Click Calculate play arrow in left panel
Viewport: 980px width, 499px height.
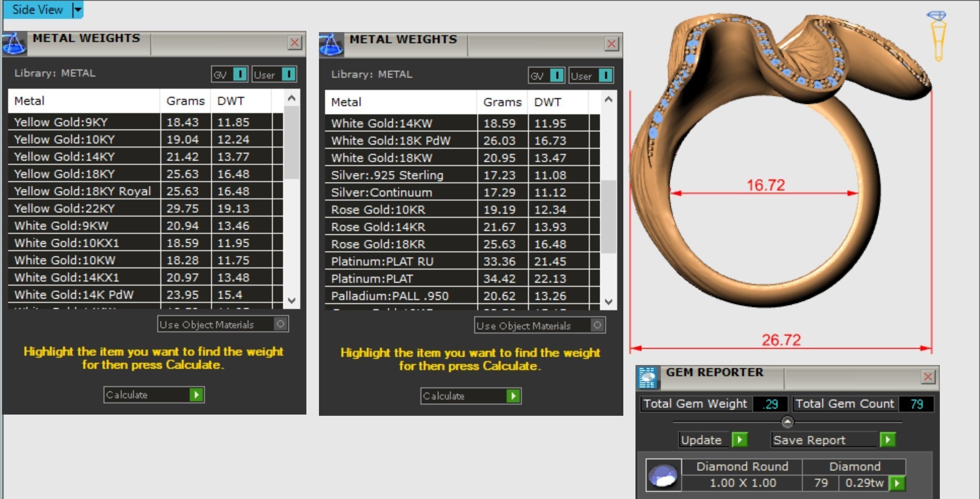(196, 395)
